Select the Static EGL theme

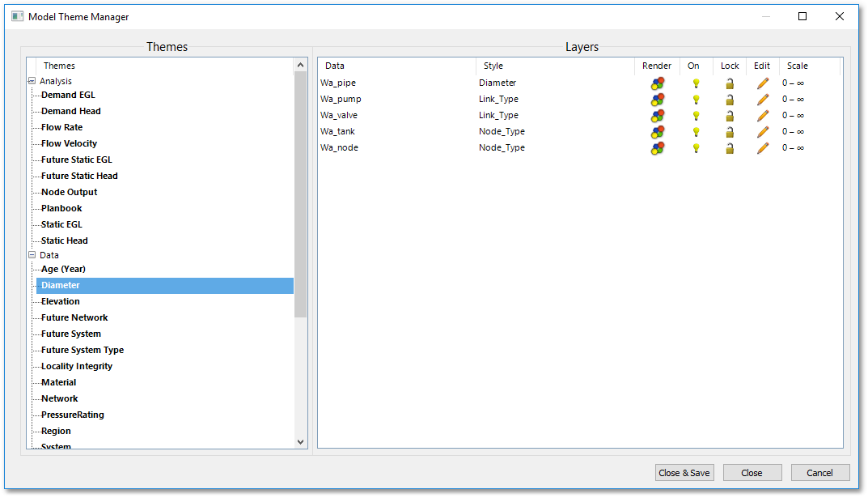click(61, 224)
